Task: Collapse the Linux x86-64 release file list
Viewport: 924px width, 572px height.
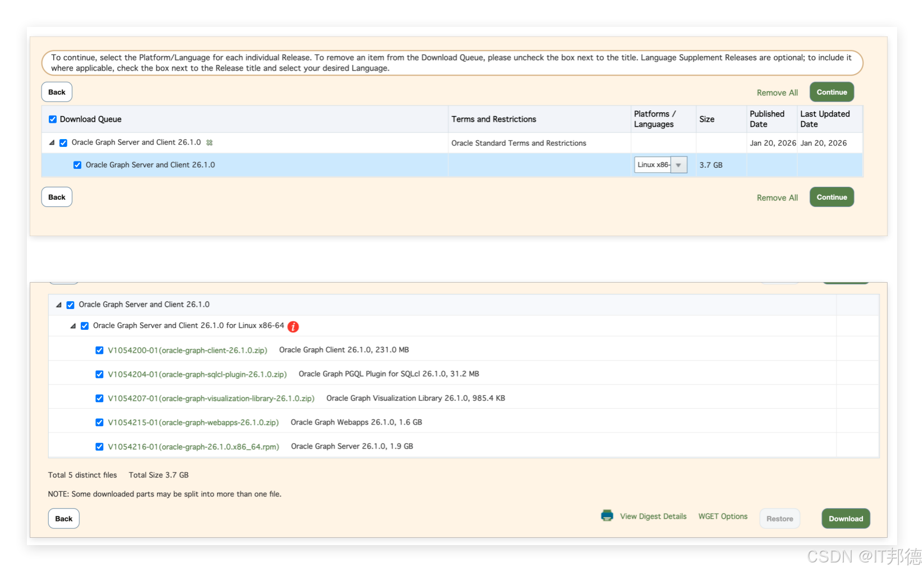Action: (x=73, y=326)
